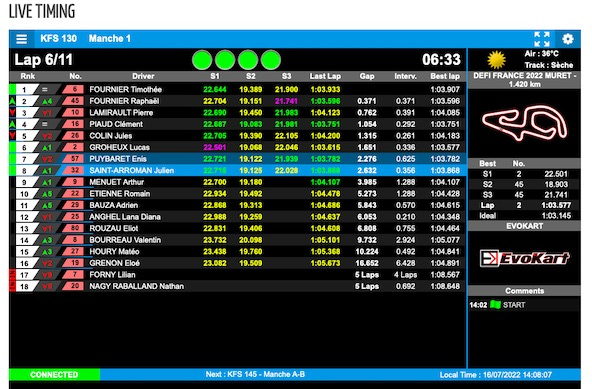
Task: Click kart number 16 badge for PIAUD Clément
Action: coord(73,124)
